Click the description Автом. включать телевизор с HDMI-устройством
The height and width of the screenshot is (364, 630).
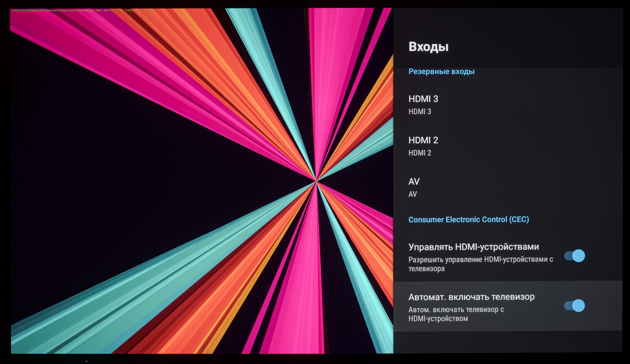click(456, 314)
